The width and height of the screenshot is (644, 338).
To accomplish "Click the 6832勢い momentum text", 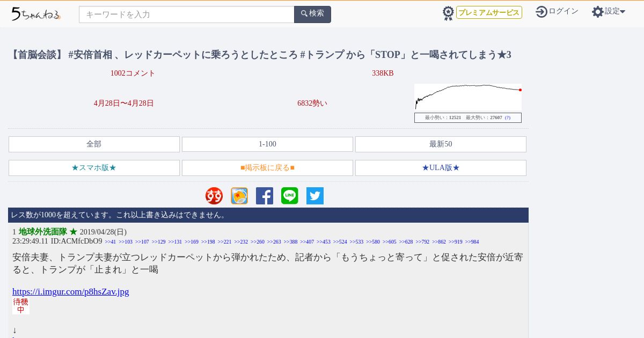I will [312, 104].
